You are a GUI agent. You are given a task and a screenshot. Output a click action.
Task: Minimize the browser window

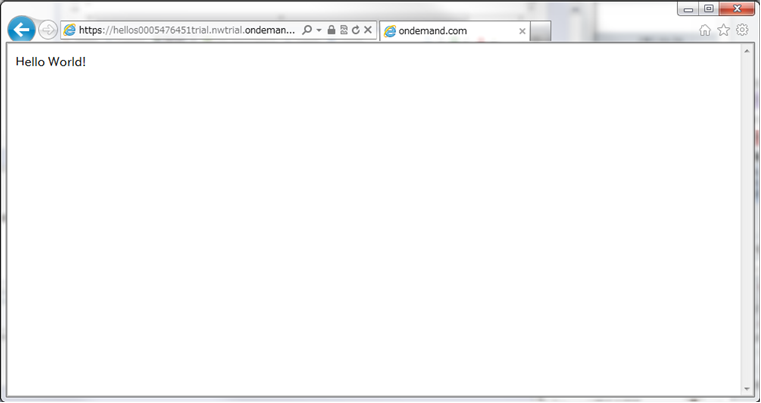pos(688,9)
